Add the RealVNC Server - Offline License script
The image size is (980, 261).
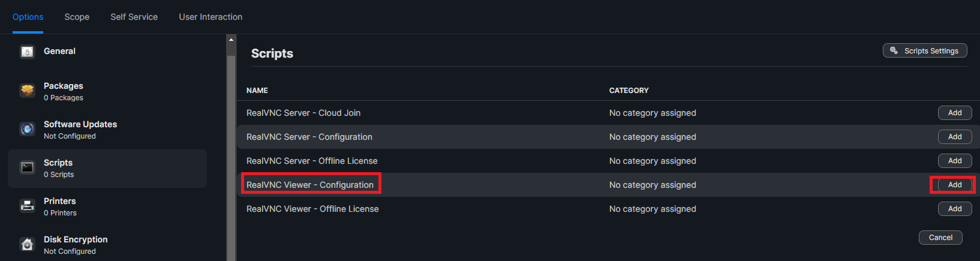click(954, 161)
